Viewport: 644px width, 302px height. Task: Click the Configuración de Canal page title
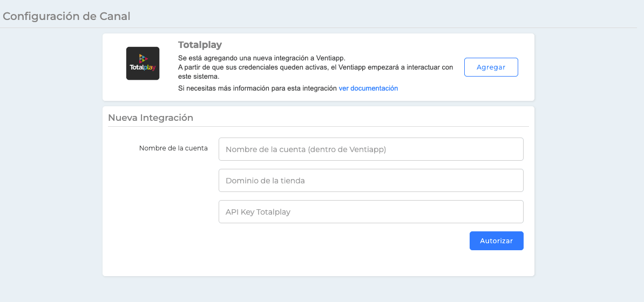(x=66, y=16)
